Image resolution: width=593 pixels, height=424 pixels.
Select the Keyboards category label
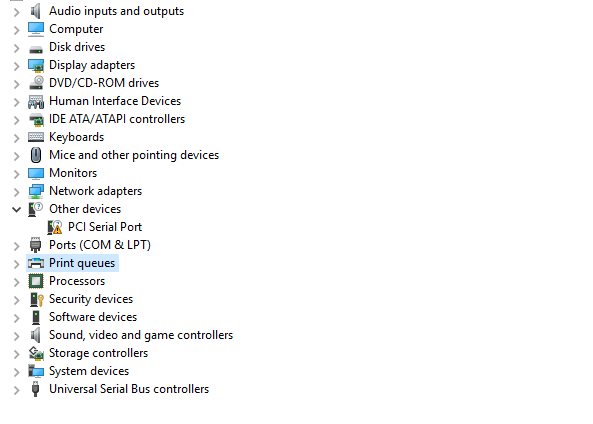click(76, 137)
